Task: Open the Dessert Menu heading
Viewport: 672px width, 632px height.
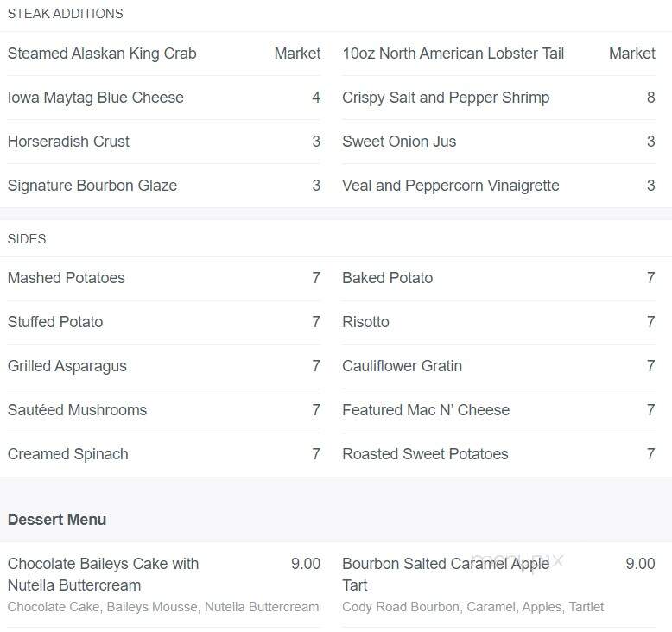Action: tap(57, 519)
